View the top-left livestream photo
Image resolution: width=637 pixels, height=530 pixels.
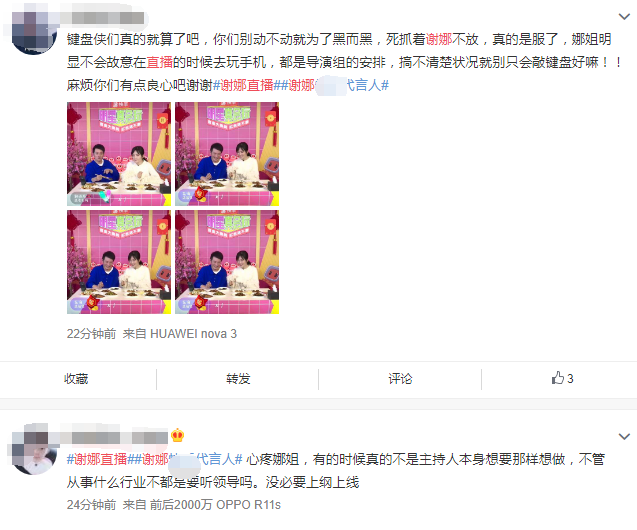119,154
